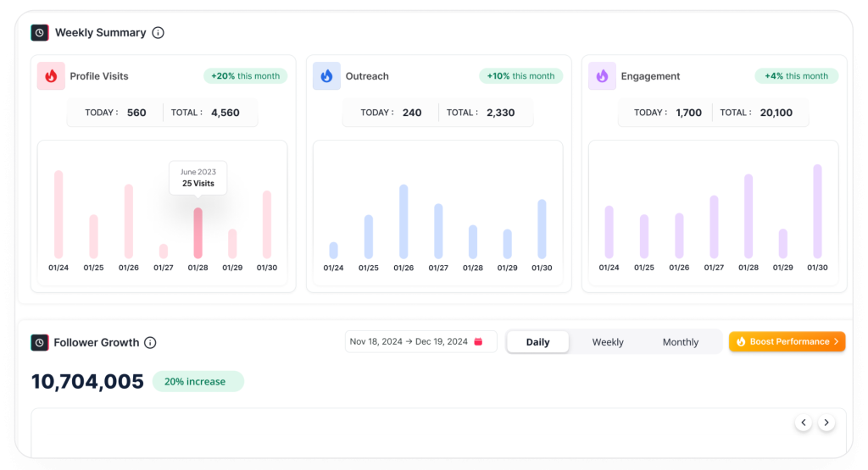Click the purple flame Engagement icon
This screenshot has width=868, height=470.
(x=602, y=76)
